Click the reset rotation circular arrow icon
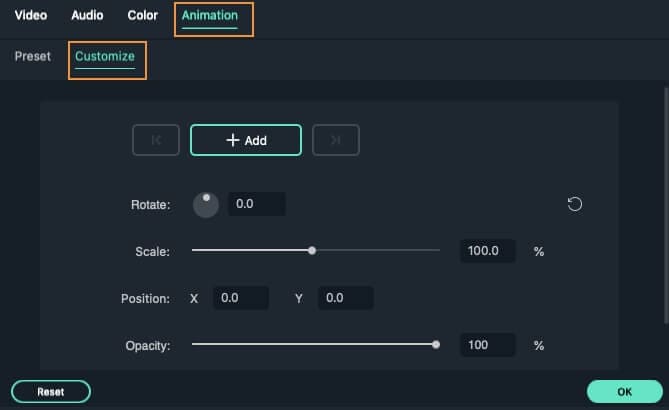Screen dimensions: 669x410 click(574, 204)
